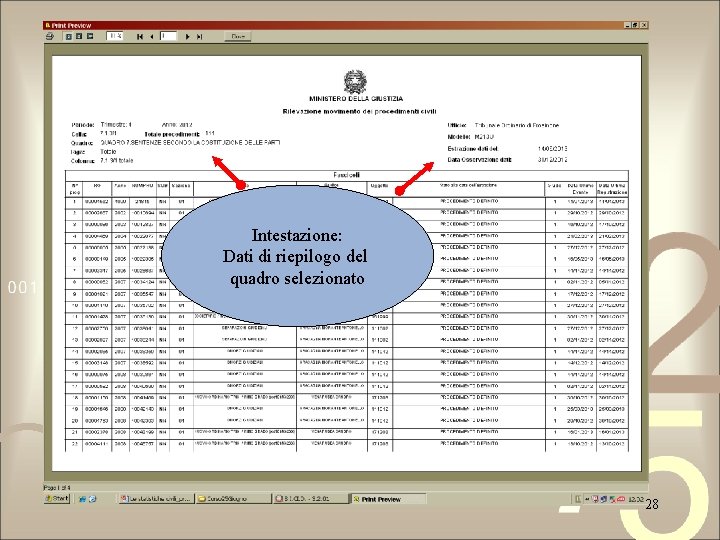Select the first page-view icon after printer
The height and width of the screenshot is (540, 720).
[68, 36]
